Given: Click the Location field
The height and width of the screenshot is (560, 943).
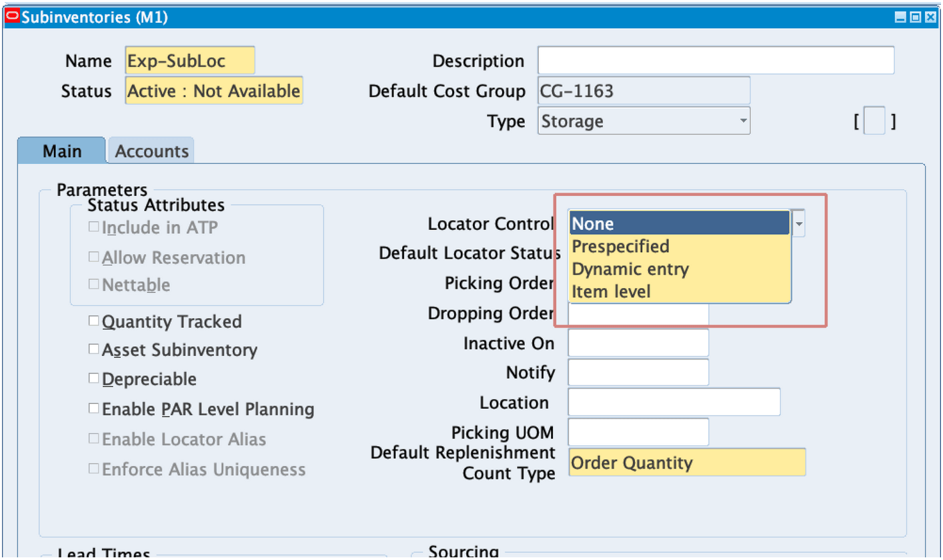Looking at the screenshot, I should [x=674, y=401].
